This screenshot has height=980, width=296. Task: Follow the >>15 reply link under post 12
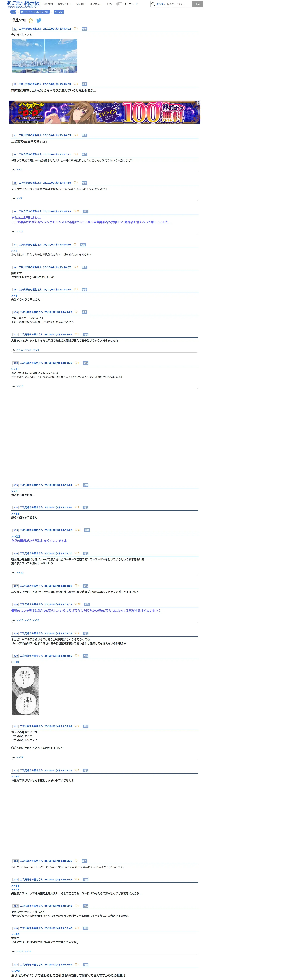coord(20,386)
